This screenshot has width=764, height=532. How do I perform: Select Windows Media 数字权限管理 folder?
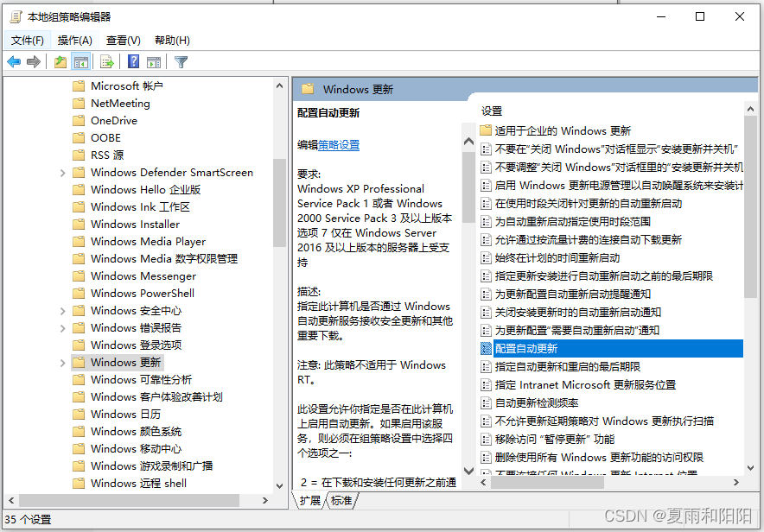pyautogui.click(x=164, y=258)
